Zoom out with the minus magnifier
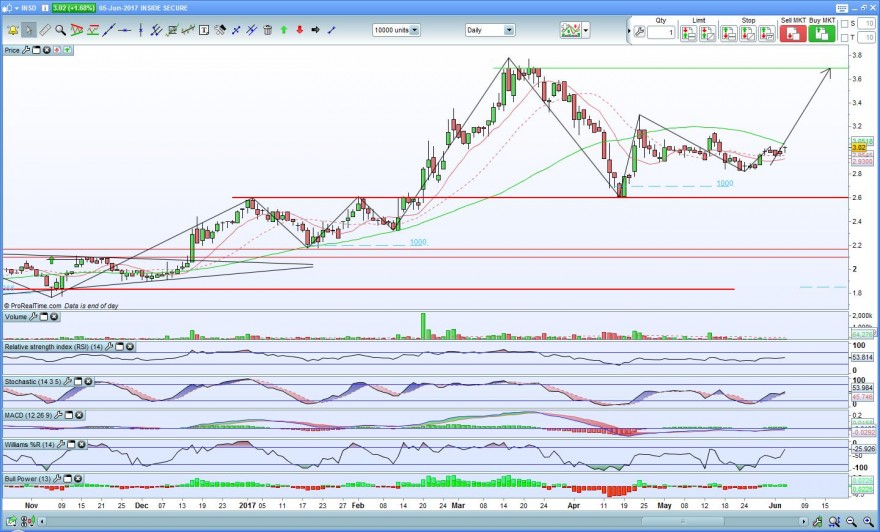This screenshot has width=880, height=532. 851,521
